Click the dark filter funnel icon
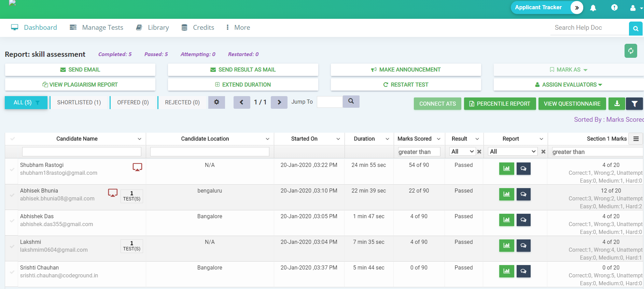This screenshot has height=289, width=644. 634,104
